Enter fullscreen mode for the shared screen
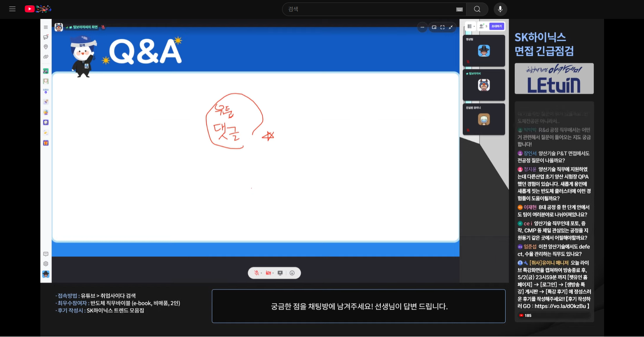644x337 pixels. [x=442, y=27]
